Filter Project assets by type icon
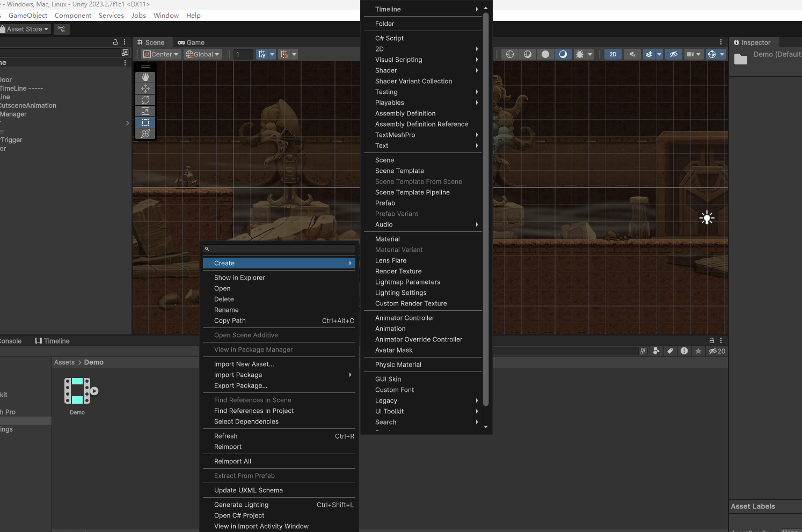This screenshot has width=802, height=532. pyautogui.click(x=657, y=351)
